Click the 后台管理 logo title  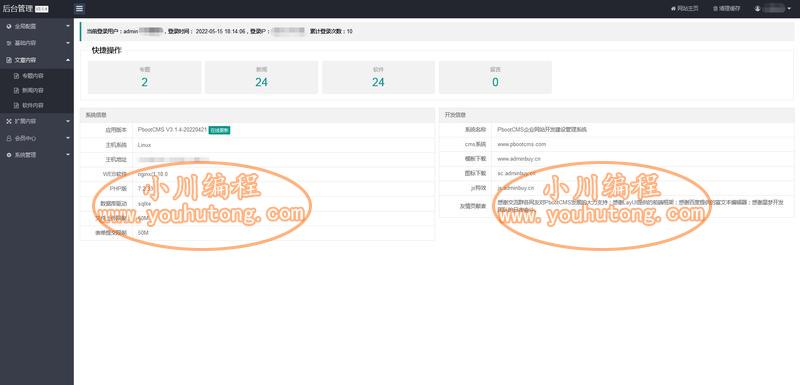click(17, 9)
